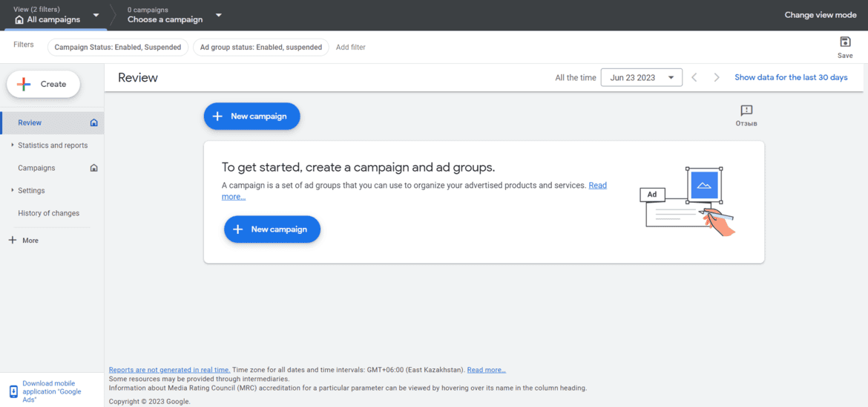Click the Ad illustration image in the card

[x=687, y=202]
